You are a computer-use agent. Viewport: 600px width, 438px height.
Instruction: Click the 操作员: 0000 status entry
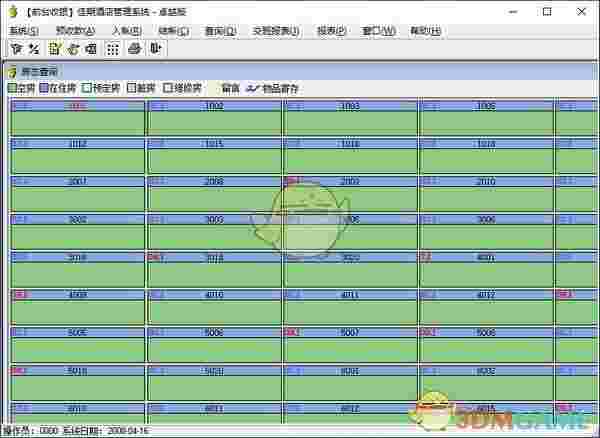(31, 431)
